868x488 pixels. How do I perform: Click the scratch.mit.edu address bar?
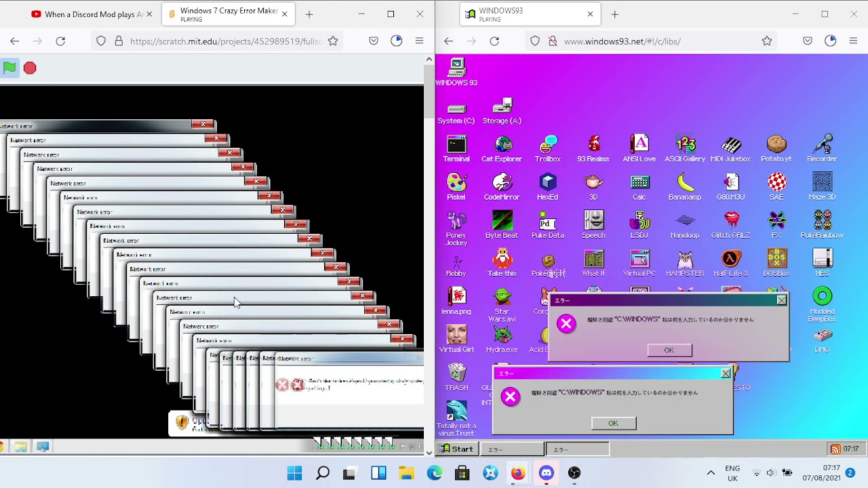(x=225, y=41)
